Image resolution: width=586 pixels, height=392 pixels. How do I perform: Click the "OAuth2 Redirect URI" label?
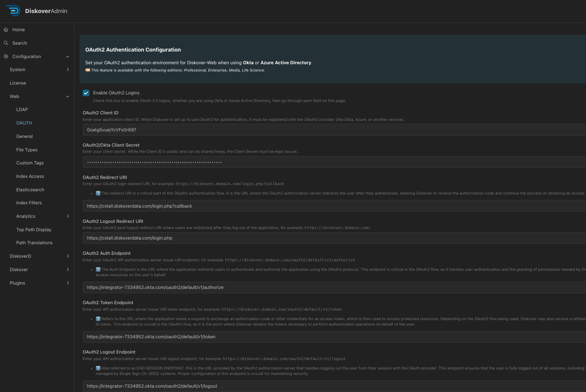105,177
